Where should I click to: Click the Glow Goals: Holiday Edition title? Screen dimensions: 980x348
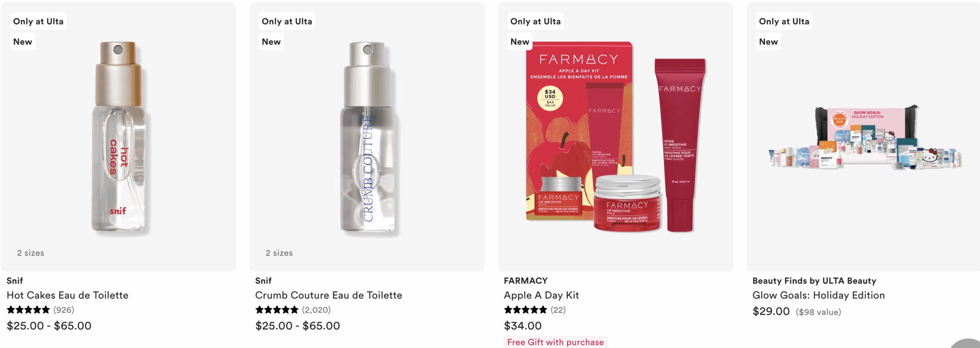tap(818, 295)
